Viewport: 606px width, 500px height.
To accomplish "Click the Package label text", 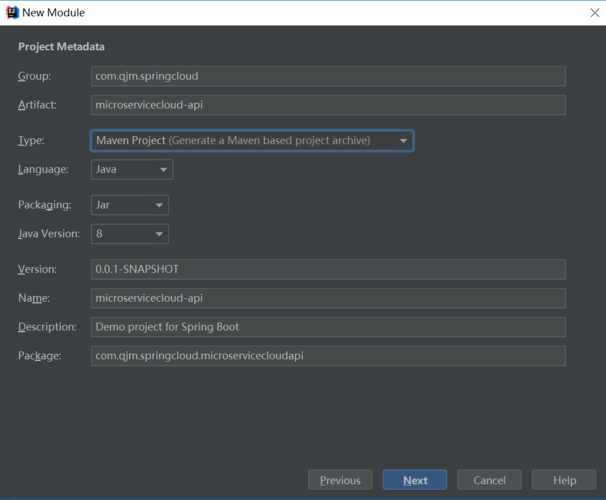I will coord(40,356).
